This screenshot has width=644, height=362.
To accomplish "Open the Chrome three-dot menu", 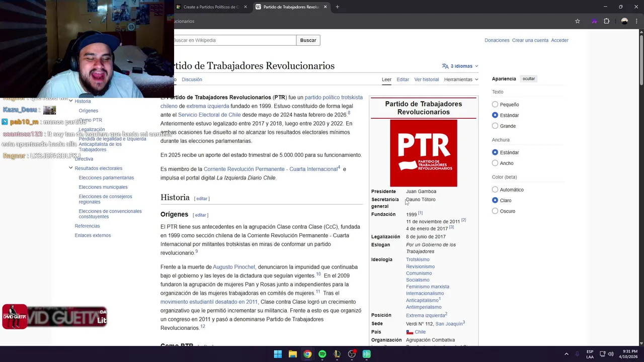I will 637,21.
